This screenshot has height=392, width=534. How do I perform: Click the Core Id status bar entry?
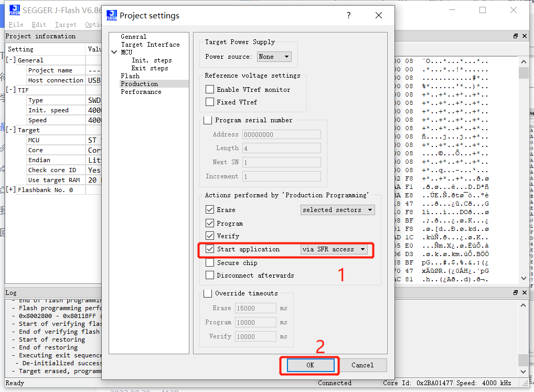(x=418, y=383)
